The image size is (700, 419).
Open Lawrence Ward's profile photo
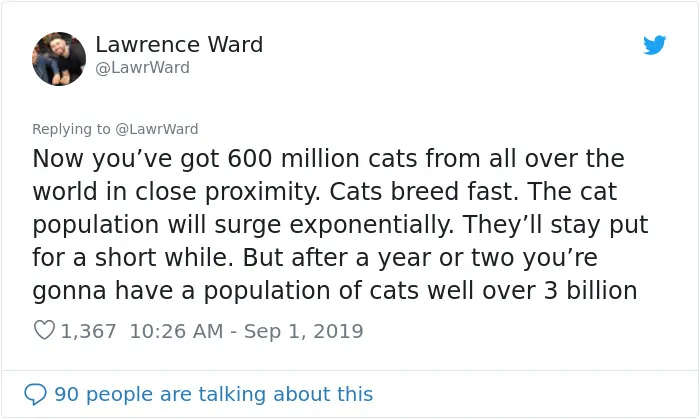(x=59, y=59)
